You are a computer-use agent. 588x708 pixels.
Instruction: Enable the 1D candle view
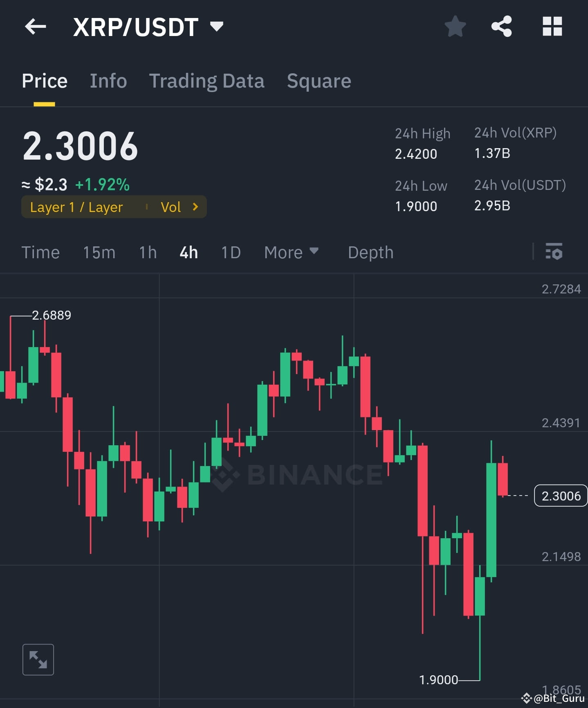pos(230,253)
